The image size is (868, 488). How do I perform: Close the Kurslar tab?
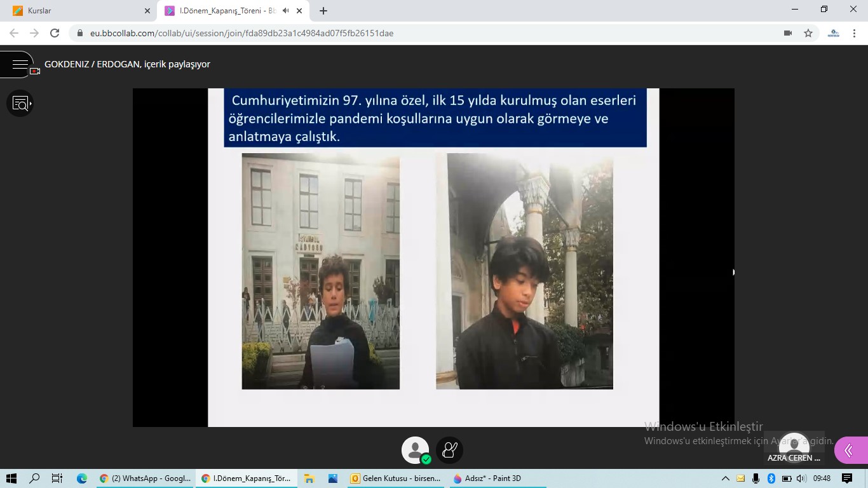(147, 11)
